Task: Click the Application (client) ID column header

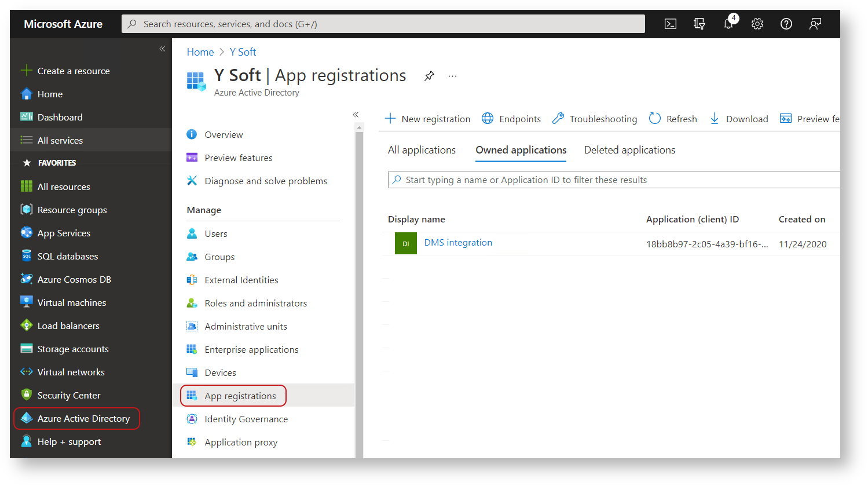Action: (693, 220)
